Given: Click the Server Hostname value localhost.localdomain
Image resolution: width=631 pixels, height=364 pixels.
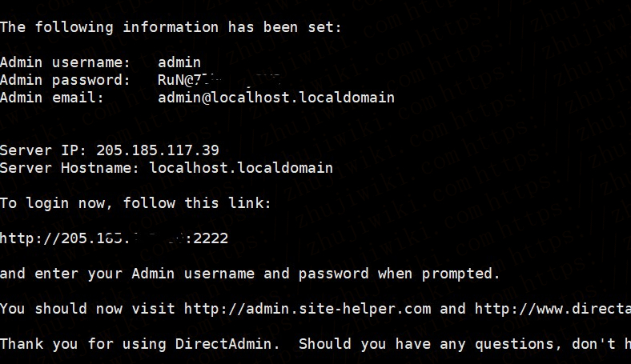Looking at the screenshot, I should pos(236,167).
